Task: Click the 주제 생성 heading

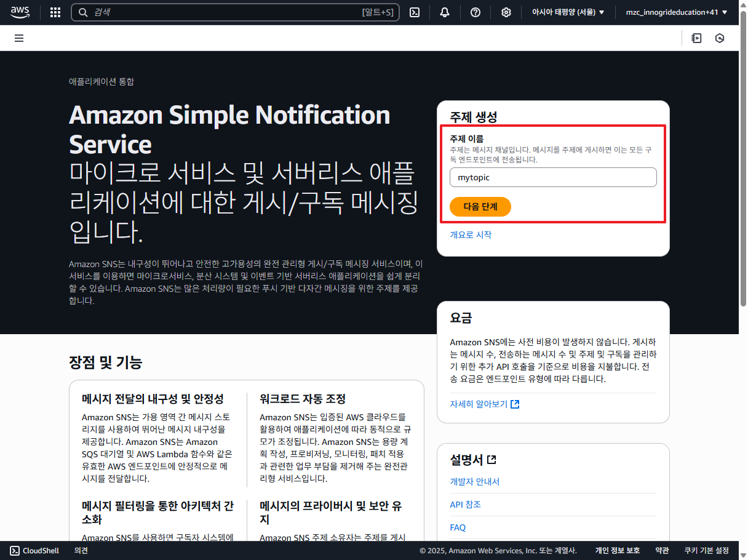Action: coord(473,117)
